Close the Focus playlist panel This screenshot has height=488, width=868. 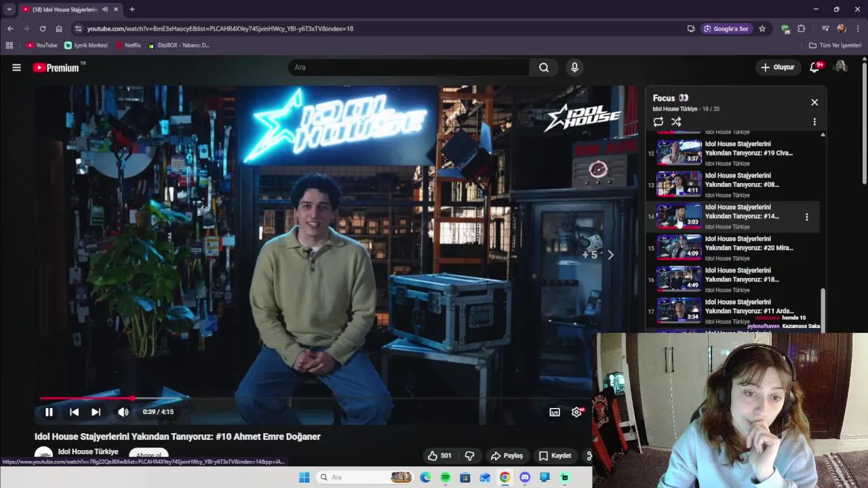(x=814, y=102)
